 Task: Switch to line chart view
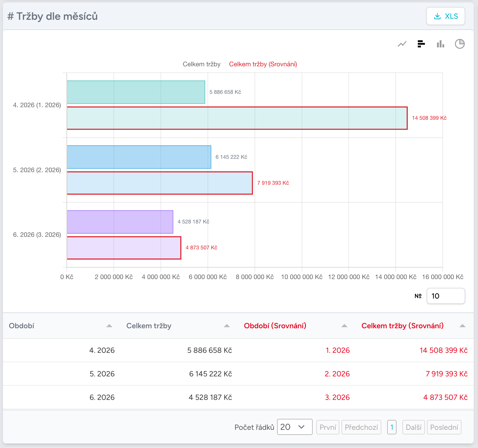click(x=402, y=44)
